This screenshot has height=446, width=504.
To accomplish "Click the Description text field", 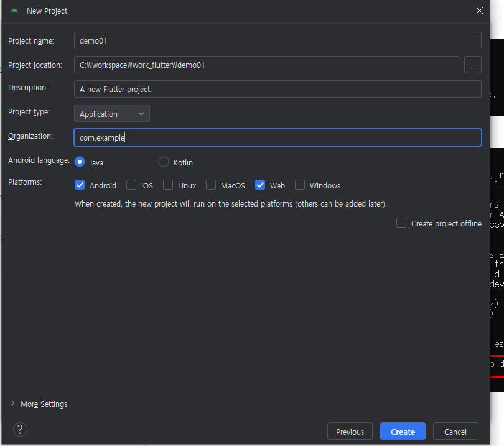I will click(278, 89).
